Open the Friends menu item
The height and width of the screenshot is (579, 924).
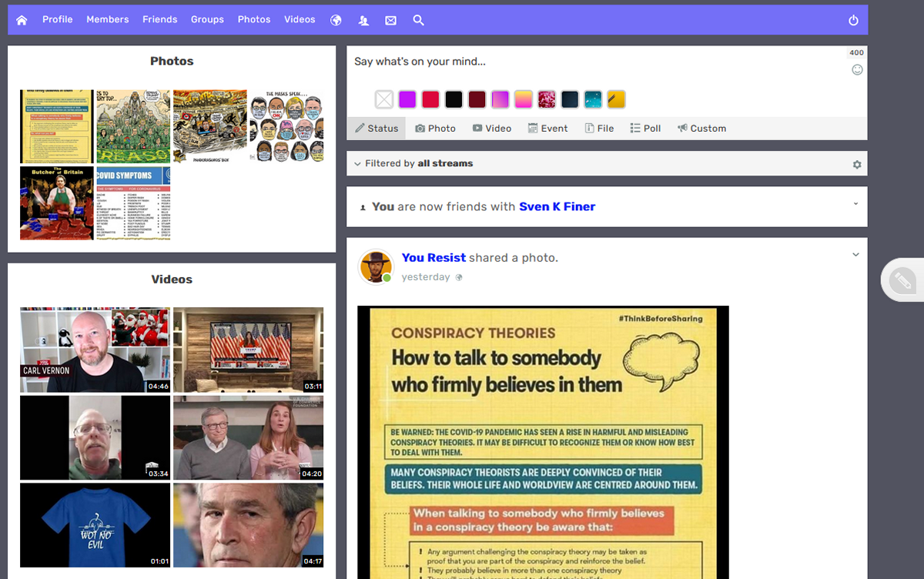[160, 19]
